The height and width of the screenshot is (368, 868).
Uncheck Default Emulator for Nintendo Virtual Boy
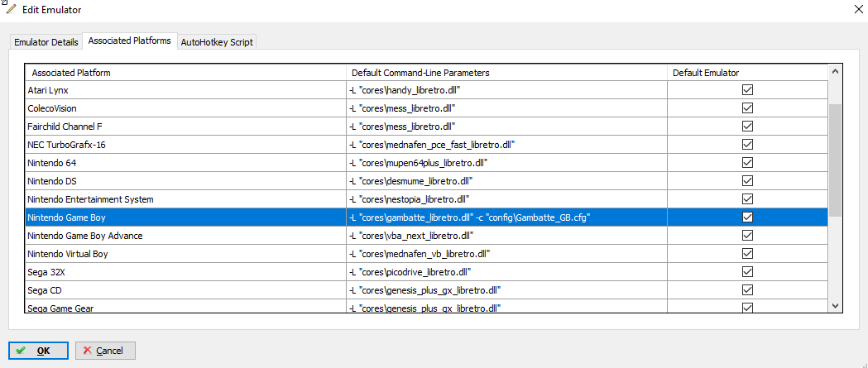(x=747, y=254)
